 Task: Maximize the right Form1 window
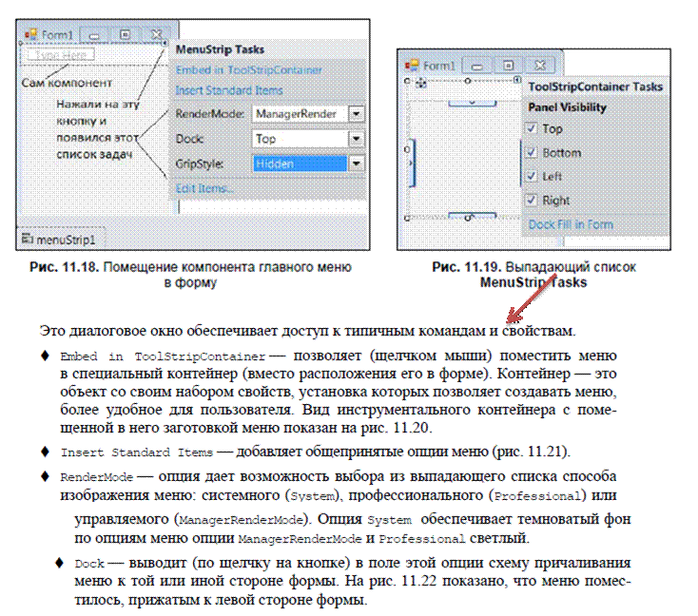(508, 66)
